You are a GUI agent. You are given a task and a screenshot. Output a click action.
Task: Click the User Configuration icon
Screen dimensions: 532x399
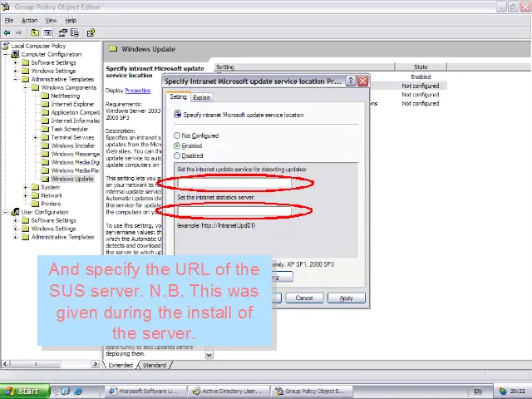coord(15,212)
